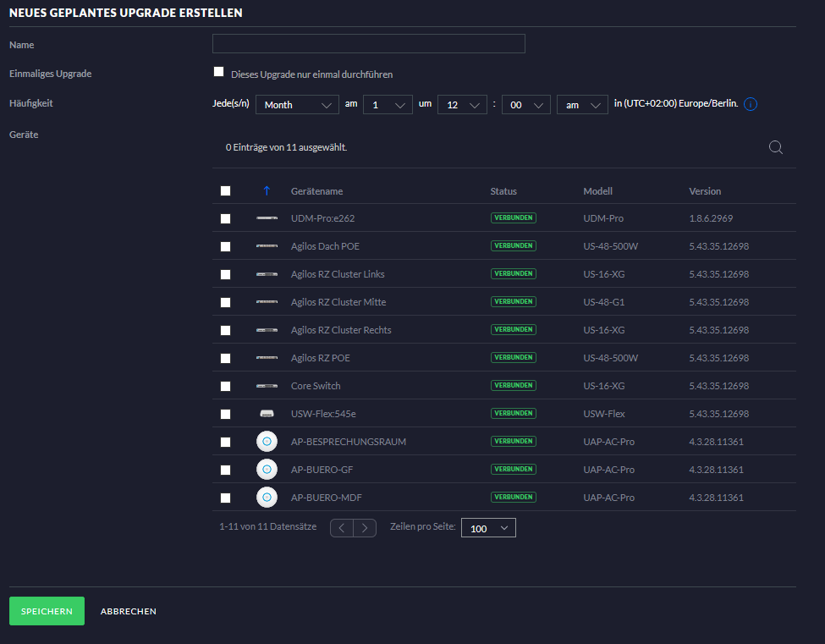Image resolution: width=825 pixels, height=644 pixels.
Task: Select the AP-BUERO-MDF row checkbox
Action: click(225, 498)
